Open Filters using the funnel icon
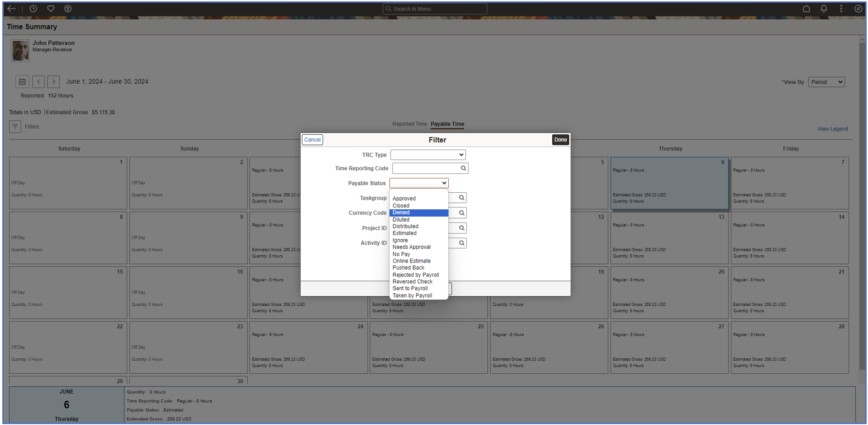This screenshot has height=425, width=868. (x=15, y=126)
